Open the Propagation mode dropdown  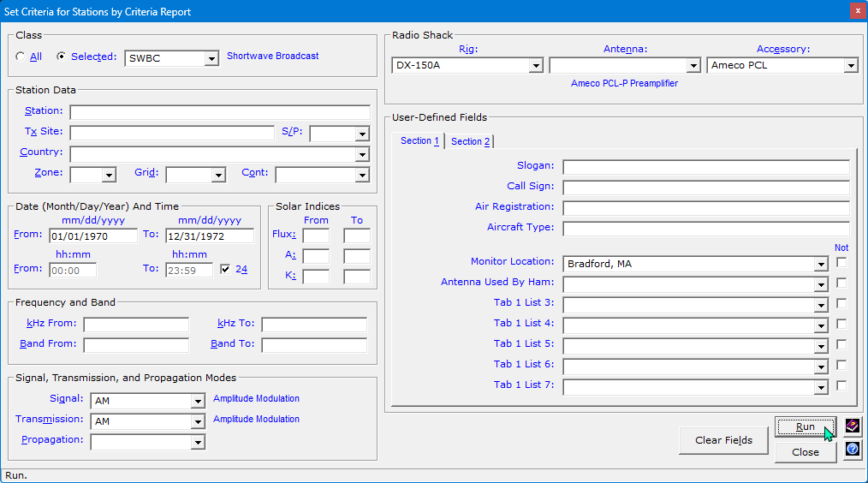pos(198,442)
